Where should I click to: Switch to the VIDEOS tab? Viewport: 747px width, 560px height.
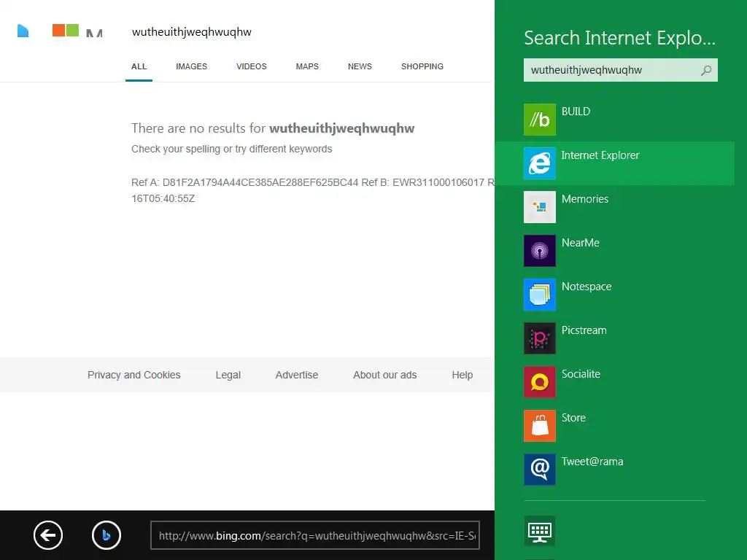(252, 66)
